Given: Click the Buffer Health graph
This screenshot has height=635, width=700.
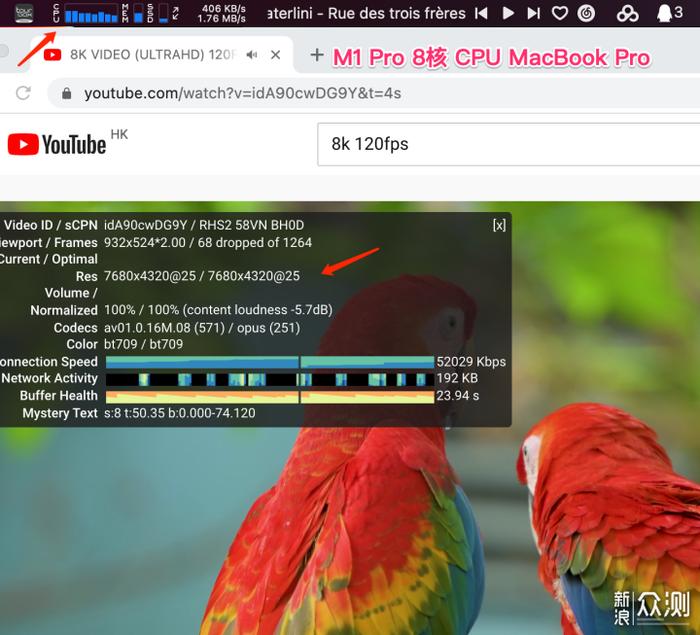Looking at the screenshot, I should point(270,397).
